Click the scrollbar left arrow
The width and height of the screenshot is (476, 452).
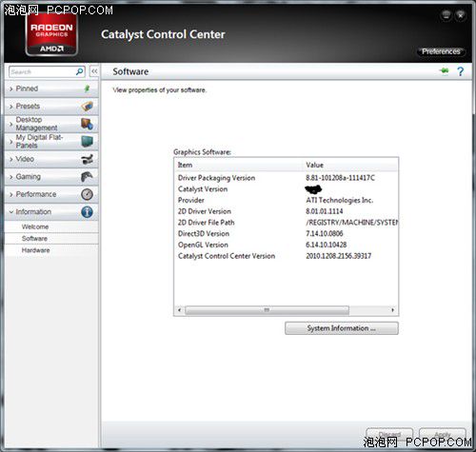point(180,310)
